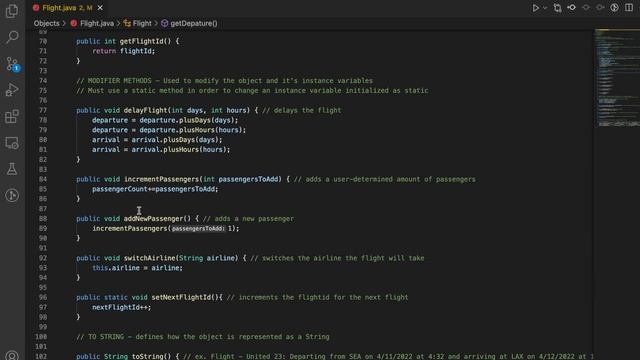The height and width of the screenshot is (360, 640).
Task: Click the Objects breadcrumb folder
Action: coord(47,23)
